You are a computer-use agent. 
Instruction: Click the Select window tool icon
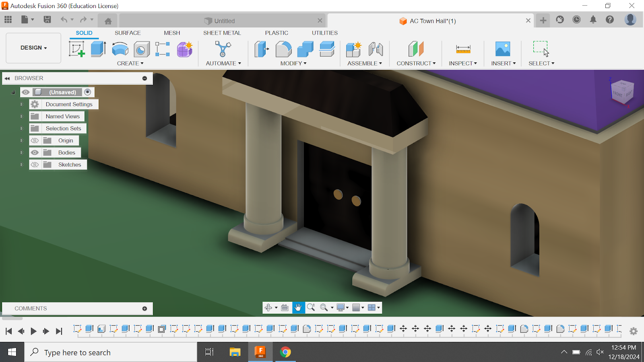[x=541, y=49]
